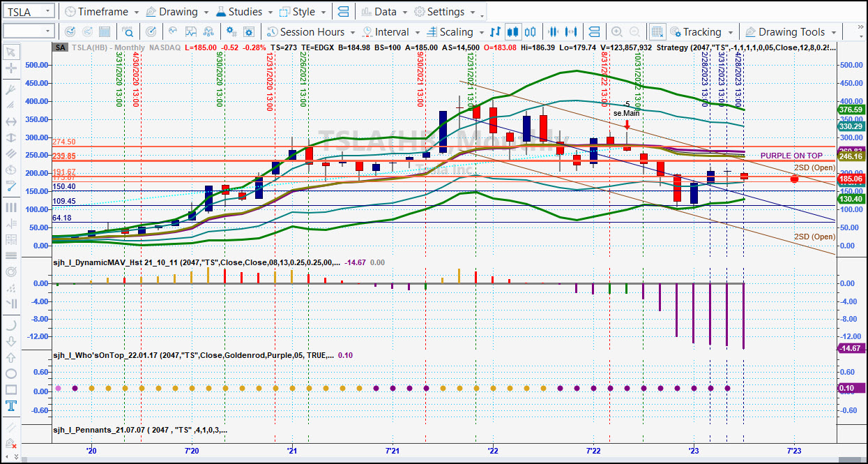Click the calendar grid icon in second toolbar
The width and height of the screenshot is (868, 464).
pyautogui.click(x=105, y=32)
